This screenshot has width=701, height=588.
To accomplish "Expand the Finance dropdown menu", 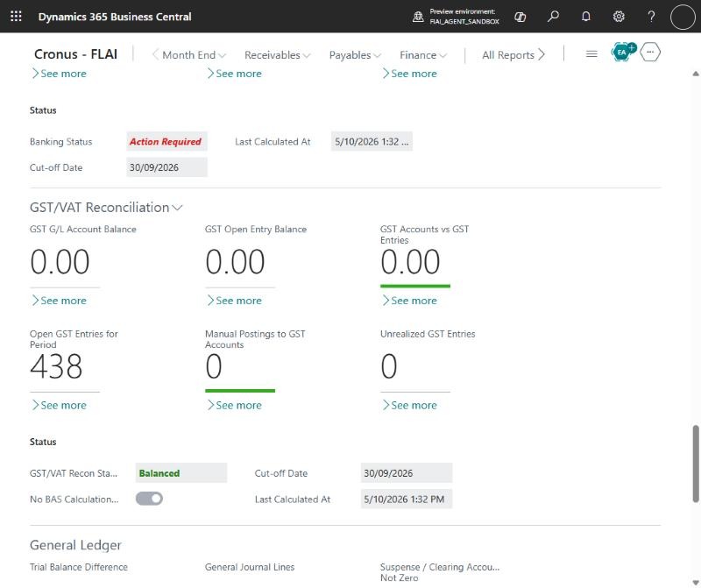I will tap(423, 55).
